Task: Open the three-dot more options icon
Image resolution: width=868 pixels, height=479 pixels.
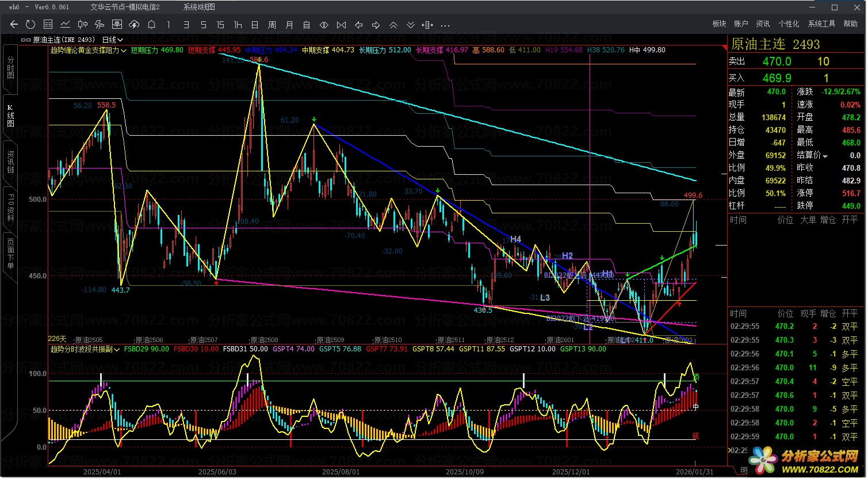Action: [x=445, y=25]
